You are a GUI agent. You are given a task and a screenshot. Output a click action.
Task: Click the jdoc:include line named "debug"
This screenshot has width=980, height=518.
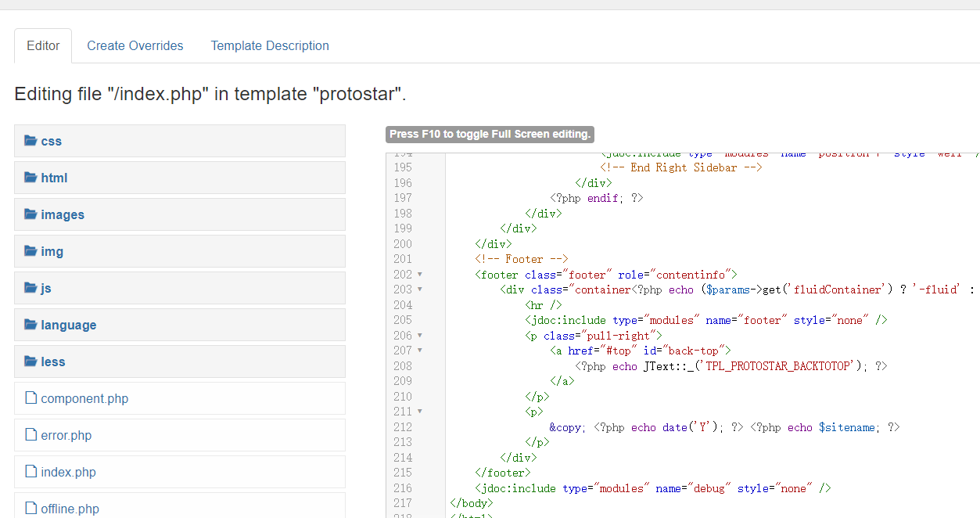coord(653,488)
